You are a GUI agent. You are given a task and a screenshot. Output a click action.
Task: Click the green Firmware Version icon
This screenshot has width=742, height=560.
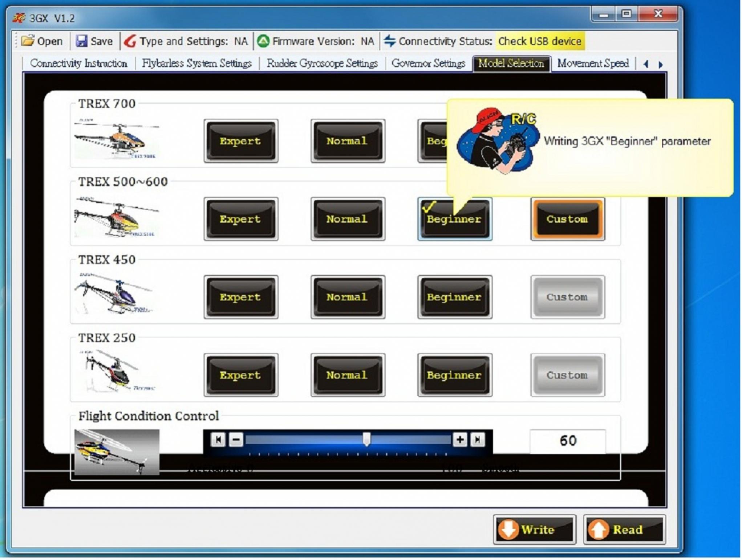coord(263,41)
